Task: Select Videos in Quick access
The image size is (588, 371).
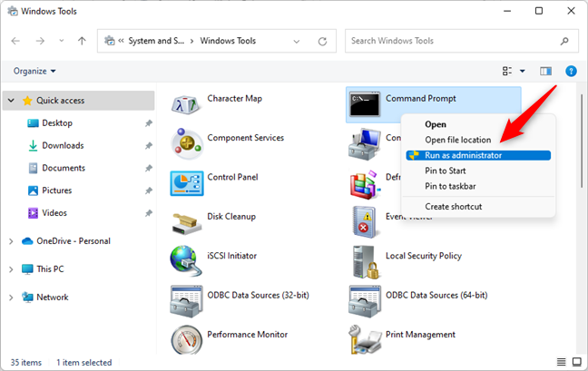Action: (x=54, y=213)
